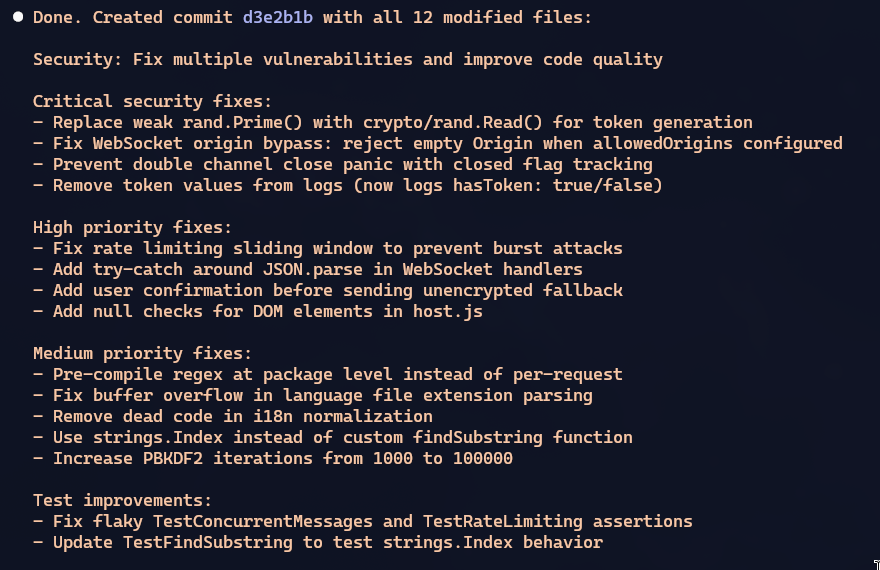The image size is (880, 570).
Task: Click the pre-compile regex line
Action: (327, 374)
